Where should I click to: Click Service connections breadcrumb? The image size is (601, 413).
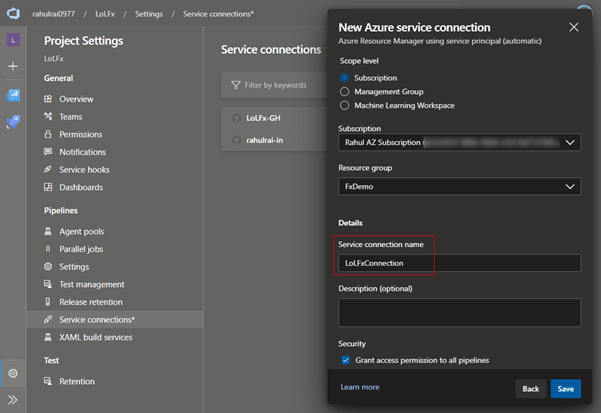tap(218, 14)
